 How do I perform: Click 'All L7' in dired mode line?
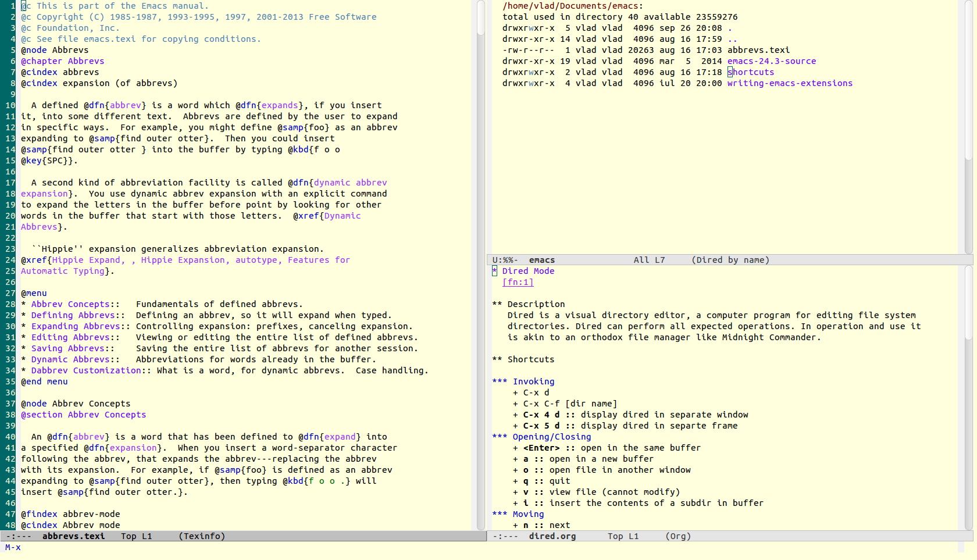(649, 260)
